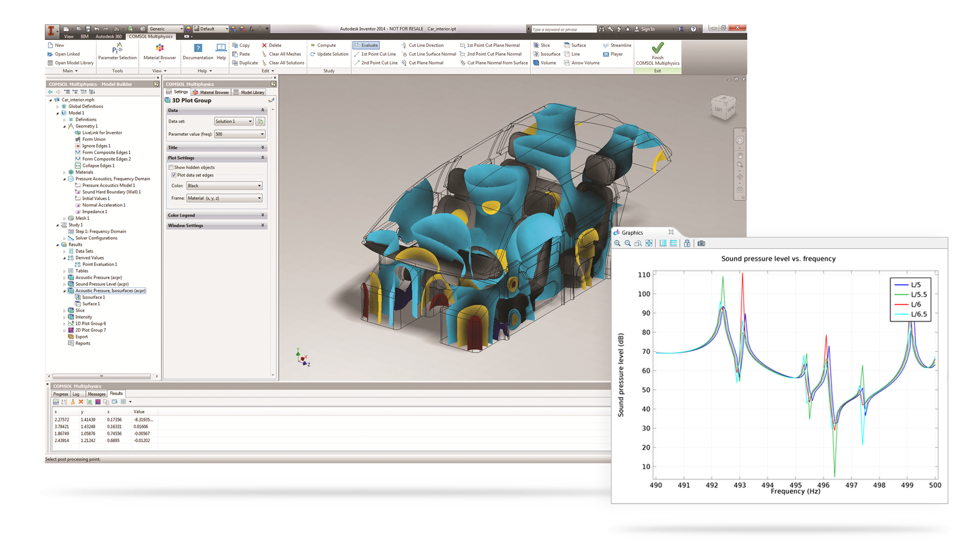Click the Finish COMSOL Multiphysics checkmark
The image size is (980, 551).
pyautogui.click(x=657, y=48)
